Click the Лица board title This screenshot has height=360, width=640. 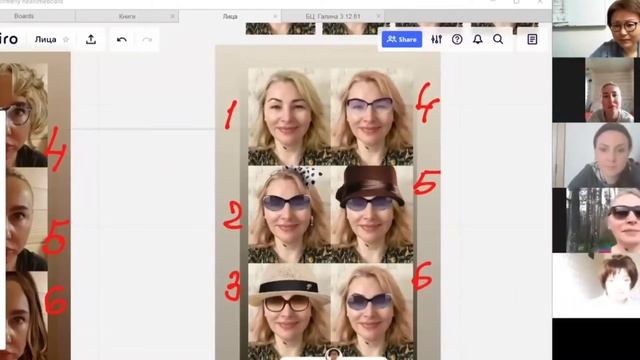45,40
